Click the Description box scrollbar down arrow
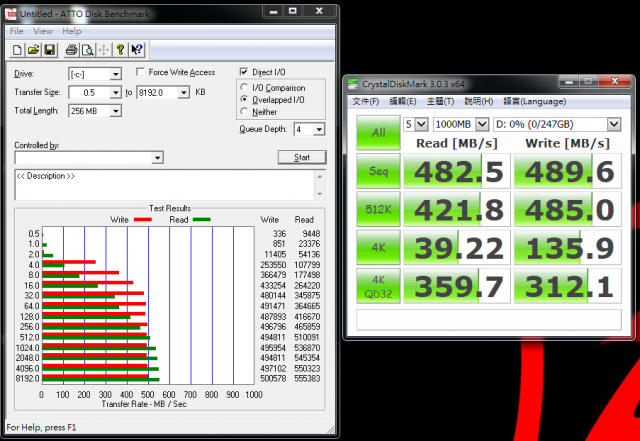640x441 pixels. click(320, 194)
